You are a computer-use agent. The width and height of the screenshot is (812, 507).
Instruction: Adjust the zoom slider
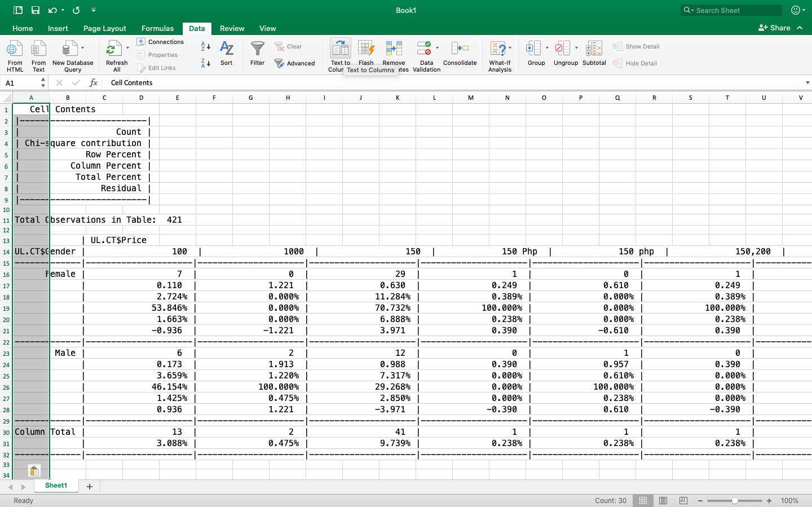734,500
